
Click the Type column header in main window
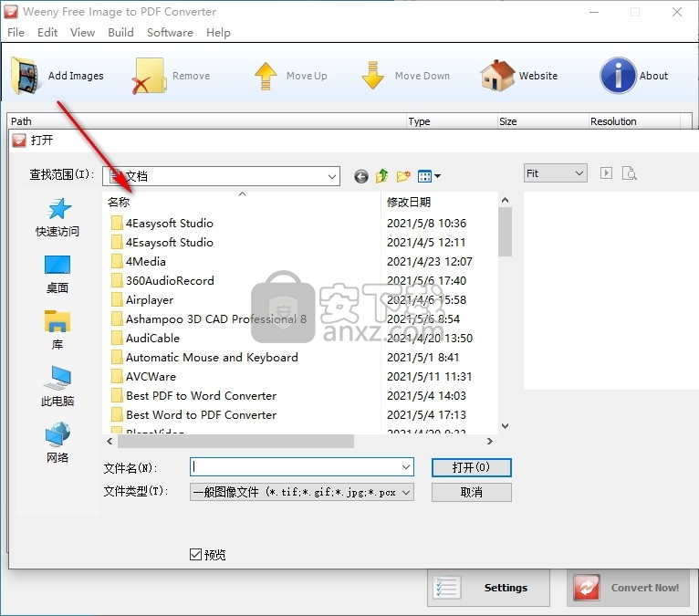(452, 121)
